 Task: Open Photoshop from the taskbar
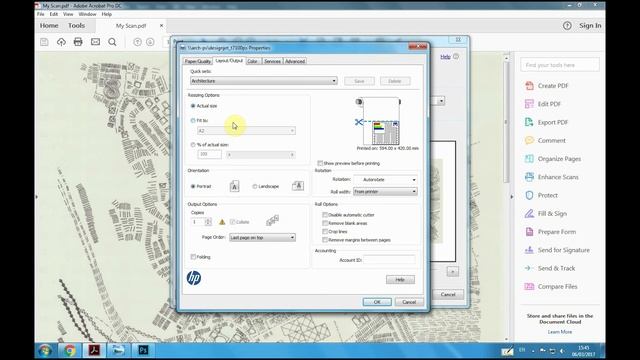coord(143,350)
